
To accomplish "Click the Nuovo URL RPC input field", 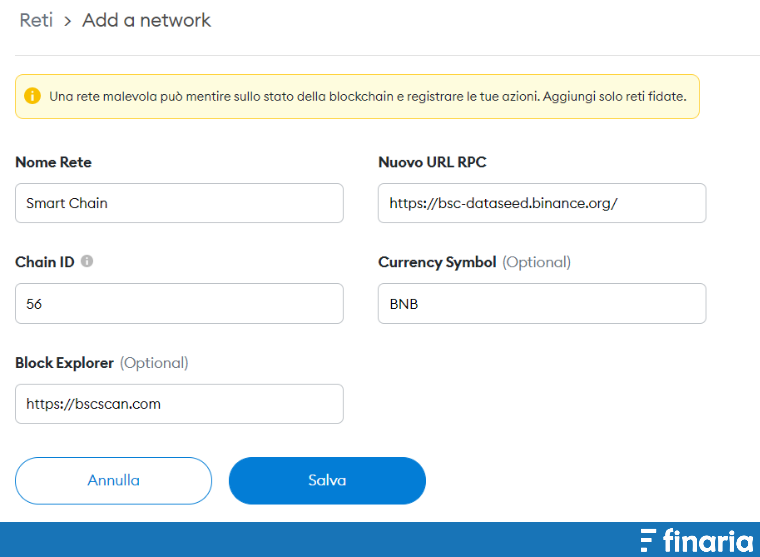I will [542, 203].
